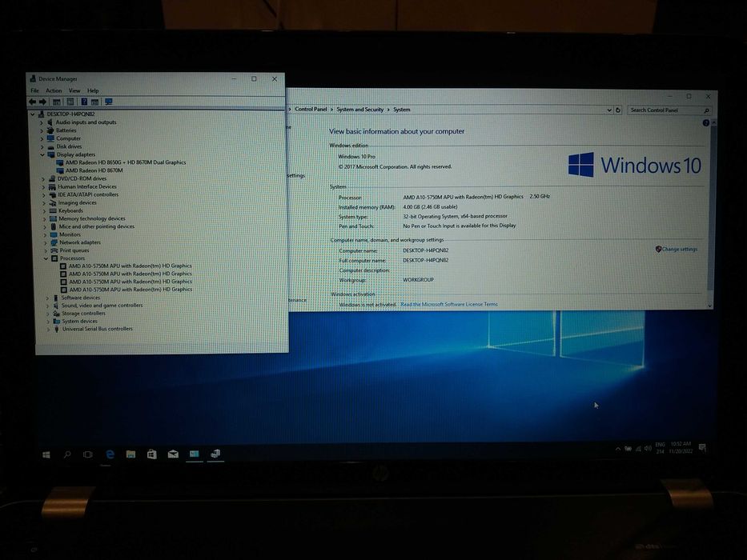Screen dimensions: 747x560
Task: Select the System devices item
Action: pyautogui.click(x=79, y=322)
